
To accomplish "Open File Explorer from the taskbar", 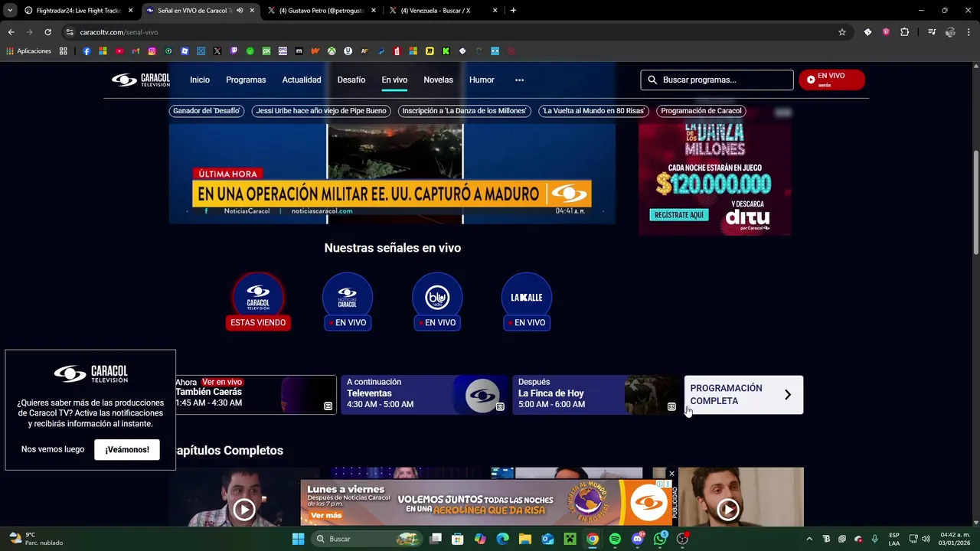I will (525, 539).
